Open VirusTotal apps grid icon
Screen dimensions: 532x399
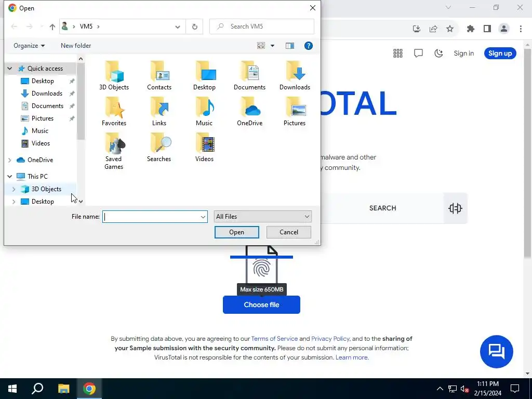397,54
